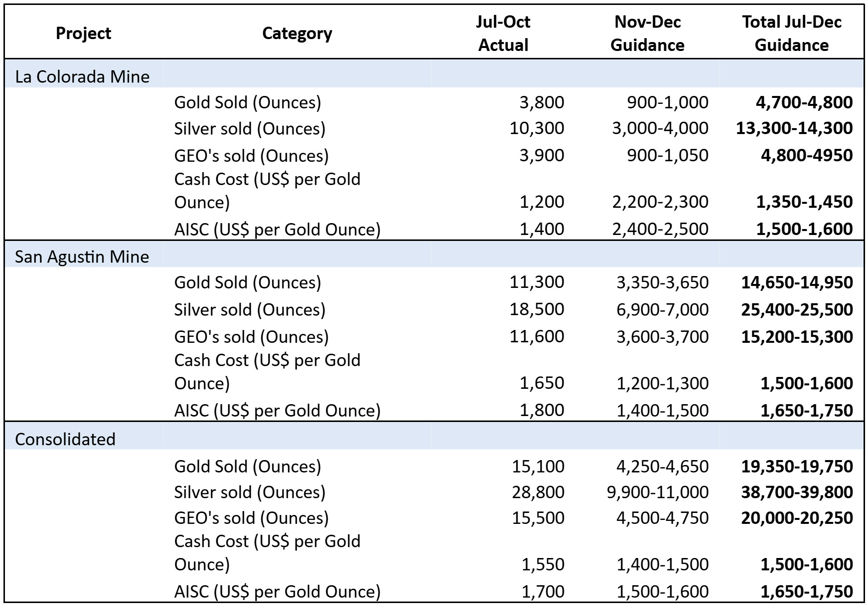The width and height of the screenshot is (868, 606).
Task: Select San Agustin gold sold 11,300
Action: click(x=537, y=282)
